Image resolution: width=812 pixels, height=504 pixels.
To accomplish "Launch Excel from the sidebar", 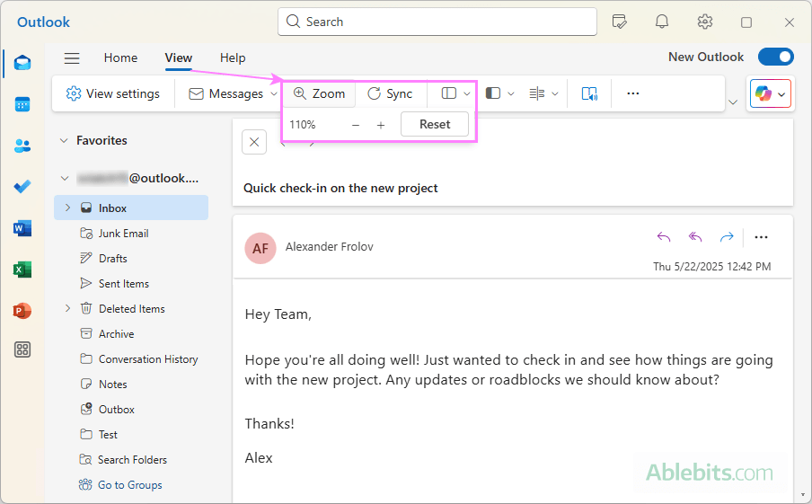I will 22,270.
